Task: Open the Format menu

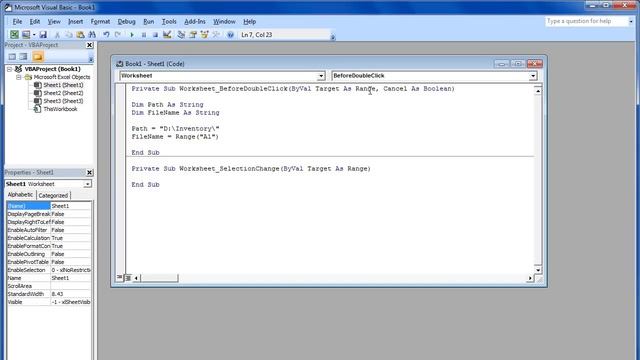Action: pyautogui.click(x=100, y=22)
